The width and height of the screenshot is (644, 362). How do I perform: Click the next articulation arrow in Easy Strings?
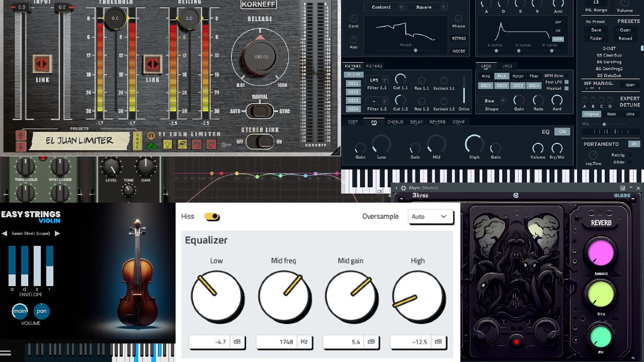coord(57,233)
